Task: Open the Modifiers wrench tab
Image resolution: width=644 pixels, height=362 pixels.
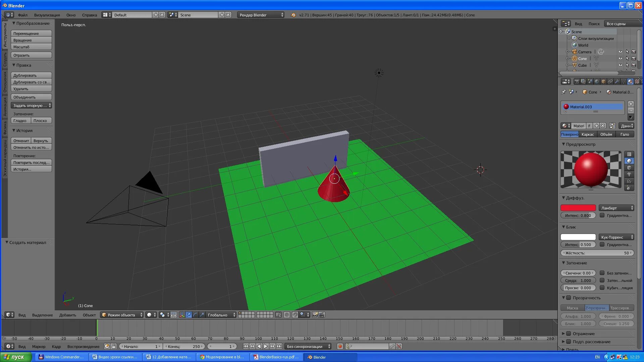Action: 617,81
